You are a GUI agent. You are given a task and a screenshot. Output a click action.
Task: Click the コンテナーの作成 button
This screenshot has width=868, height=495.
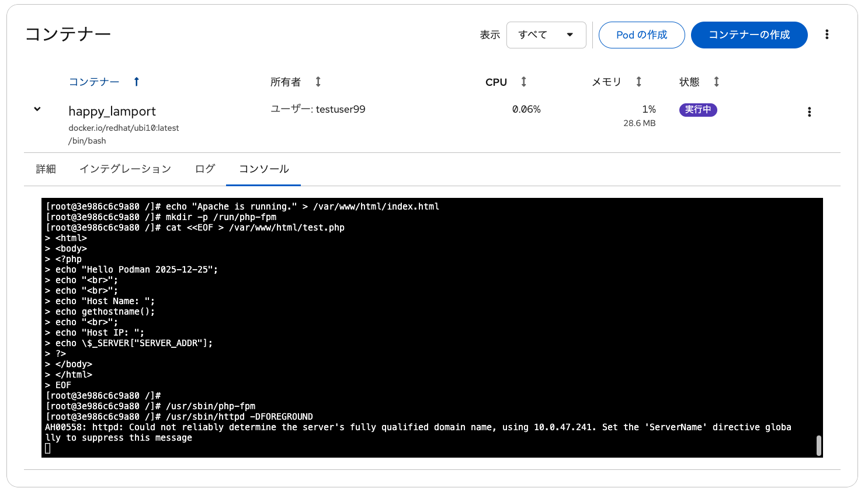749,35
